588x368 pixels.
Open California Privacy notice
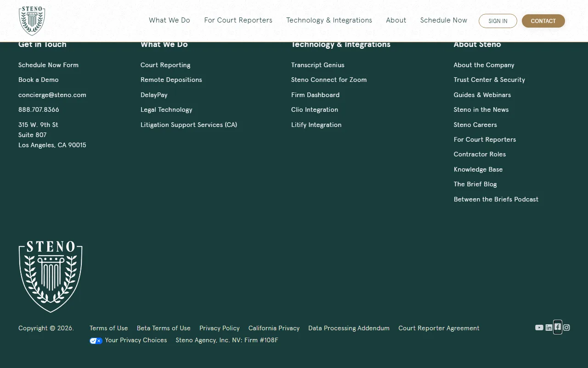coord(274,328)
